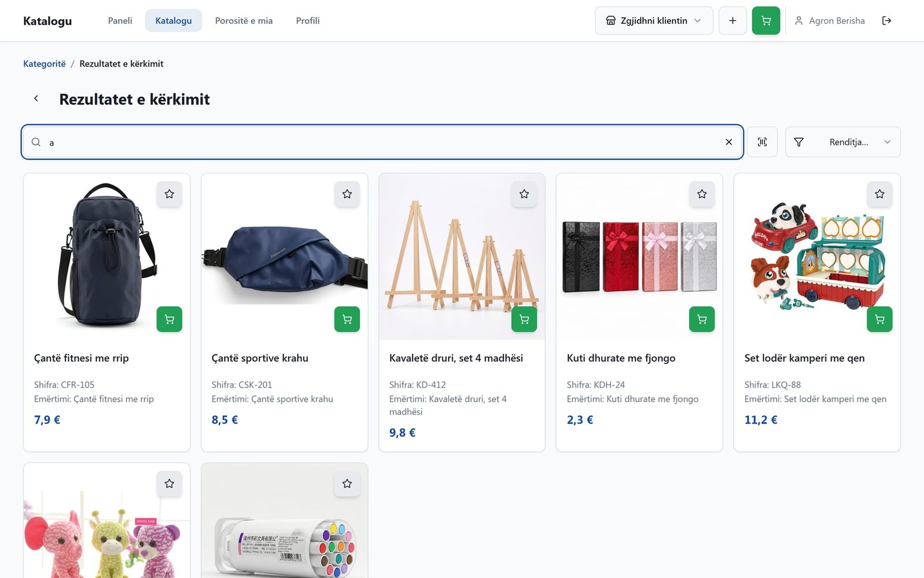
Task: Click Agron Berisha user name
Action: coord(837,21)
